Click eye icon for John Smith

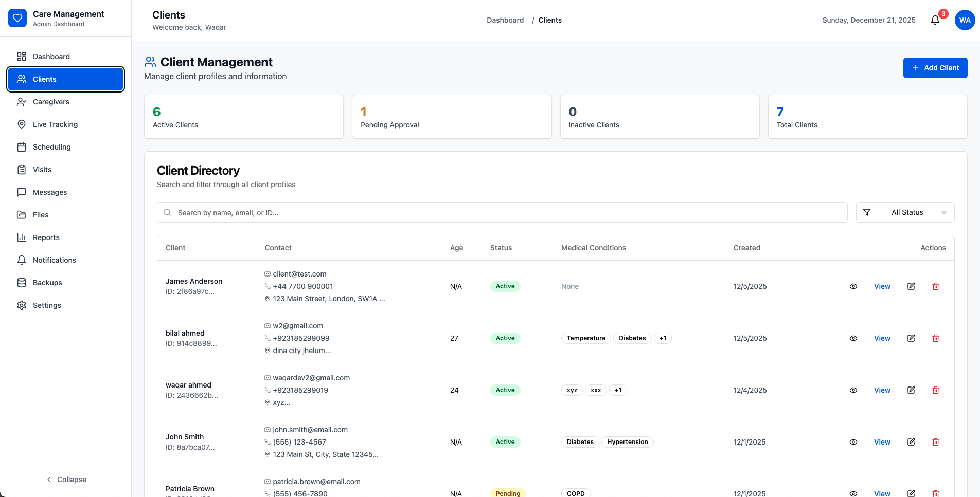[x=853, y=442]
